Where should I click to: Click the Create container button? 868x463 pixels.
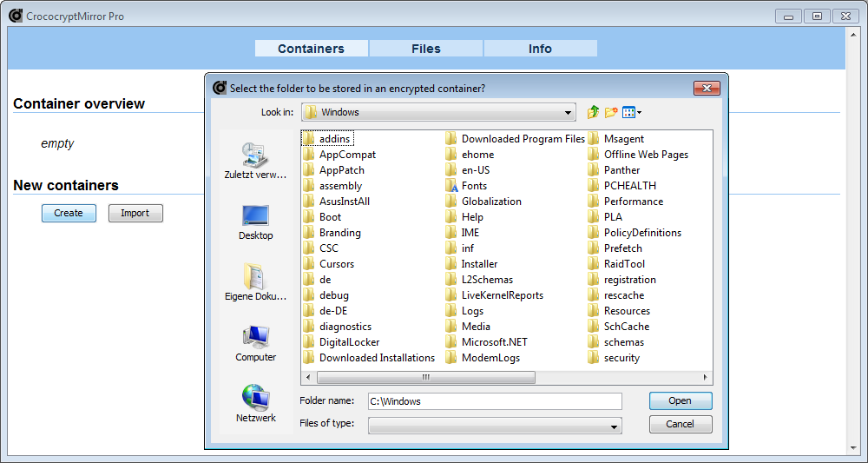(69, 213)
